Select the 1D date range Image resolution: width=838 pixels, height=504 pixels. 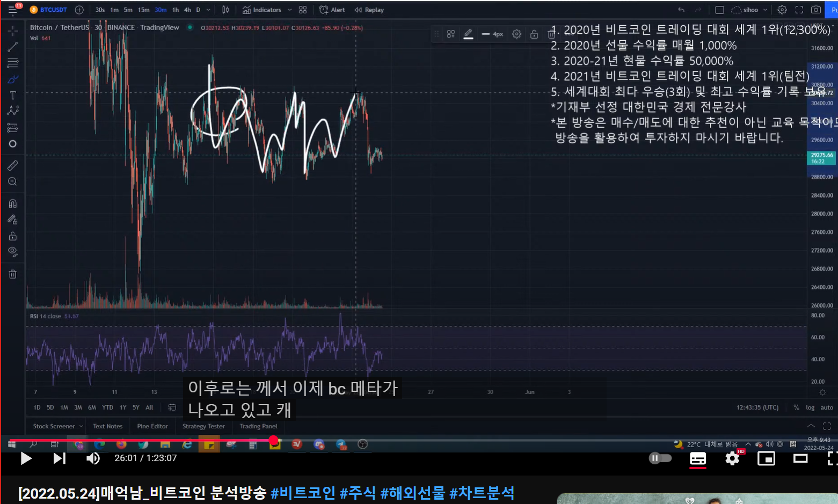pyautogui.click(x=37, y=407)
